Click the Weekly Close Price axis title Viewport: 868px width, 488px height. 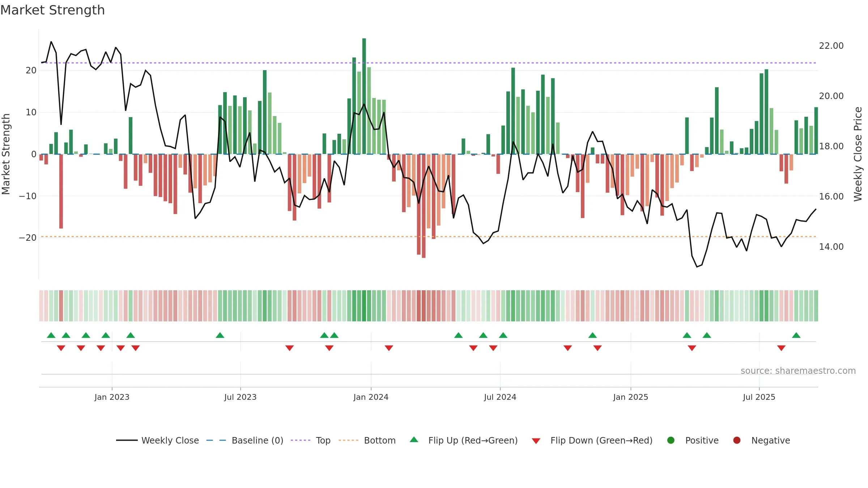point(858,154)
